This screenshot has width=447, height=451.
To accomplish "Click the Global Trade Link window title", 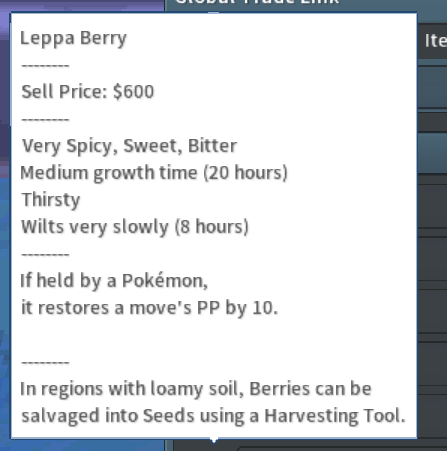I will point(257,2).
